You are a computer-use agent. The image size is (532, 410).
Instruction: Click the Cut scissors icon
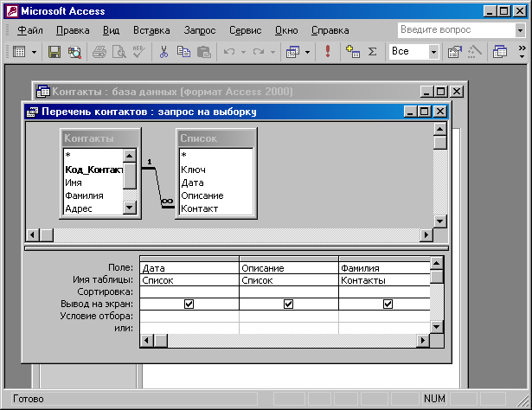pos(163,52)
